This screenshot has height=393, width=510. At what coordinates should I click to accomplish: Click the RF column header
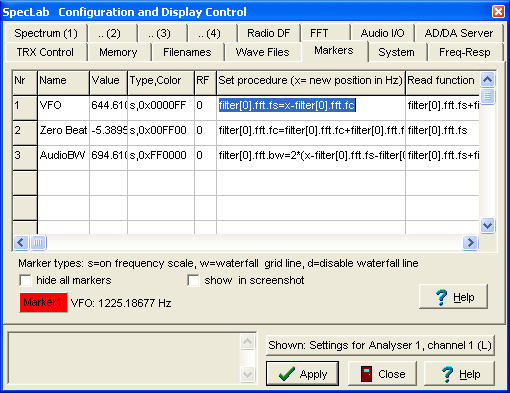point(205,83)
